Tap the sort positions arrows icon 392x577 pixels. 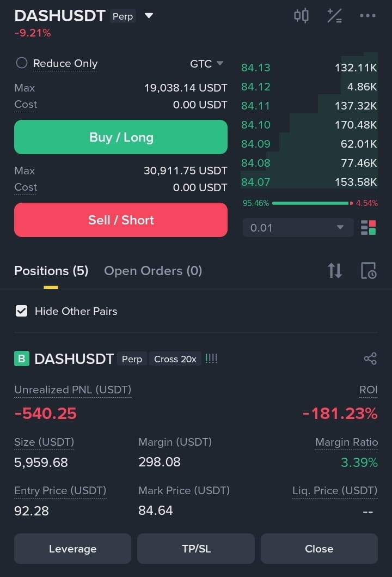pyautogui.click(x=335, y=270)
